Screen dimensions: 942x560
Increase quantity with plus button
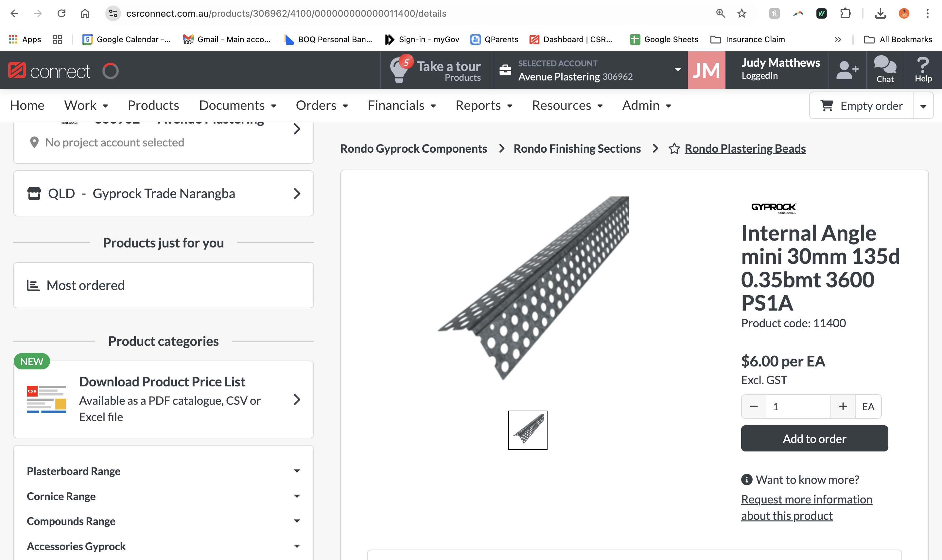pyautogui.click(x=843, y=406)
